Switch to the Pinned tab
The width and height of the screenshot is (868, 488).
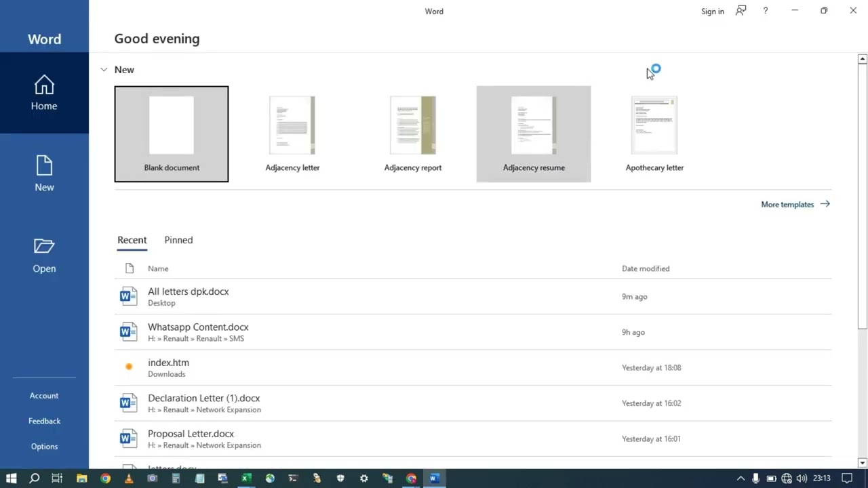tap(178, 240)
